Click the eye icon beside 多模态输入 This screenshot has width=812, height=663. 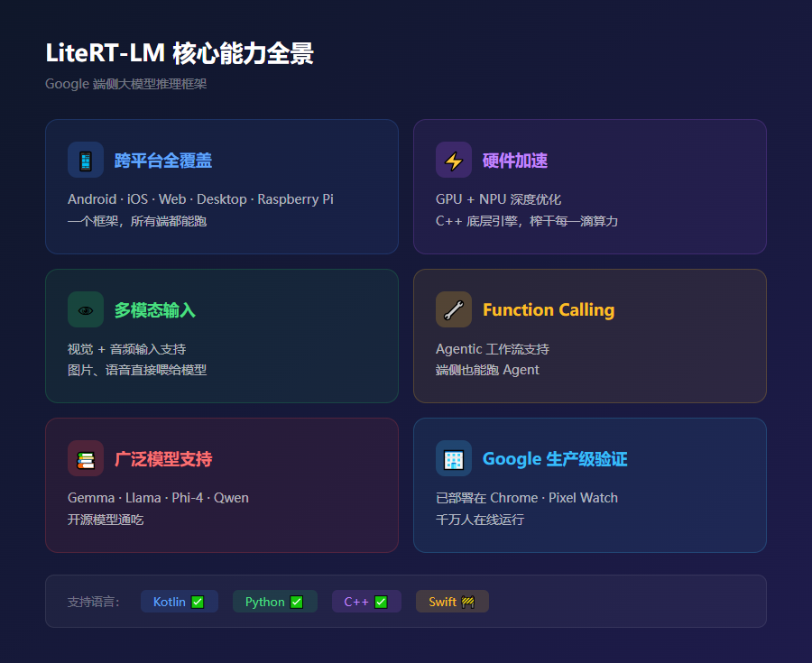[86, 309]
